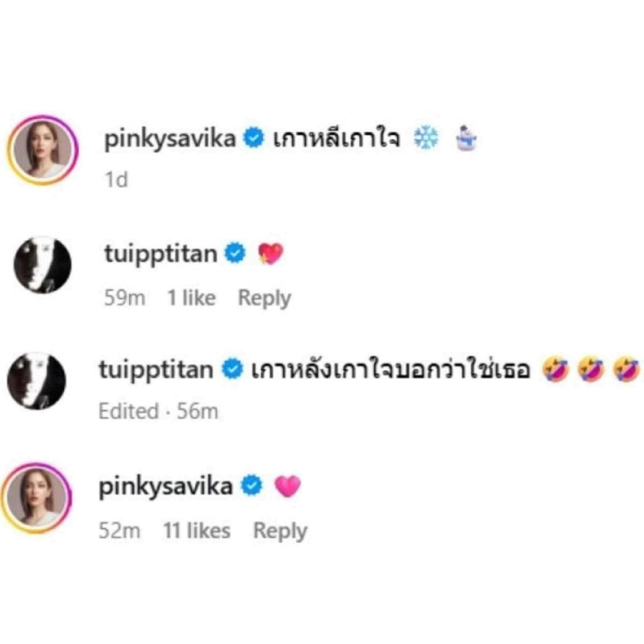Screen dimensions: 644x644
Task: Click tuipptitan username in heart emoji comment
Action: coord(160,254)
